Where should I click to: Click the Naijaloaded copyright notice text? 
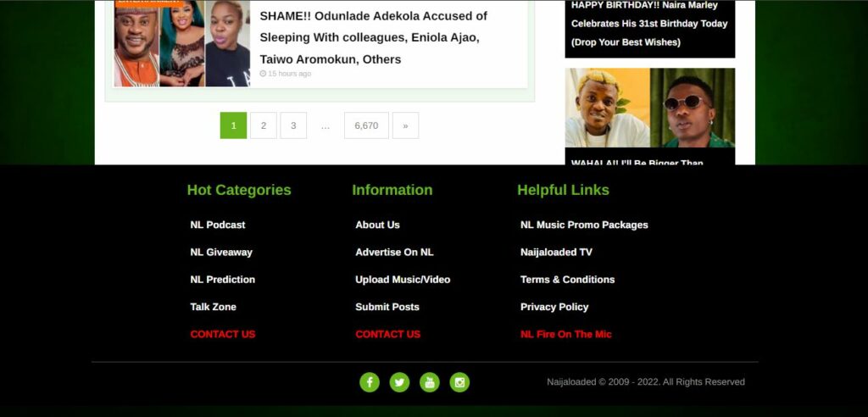click(x=645, y=382)
